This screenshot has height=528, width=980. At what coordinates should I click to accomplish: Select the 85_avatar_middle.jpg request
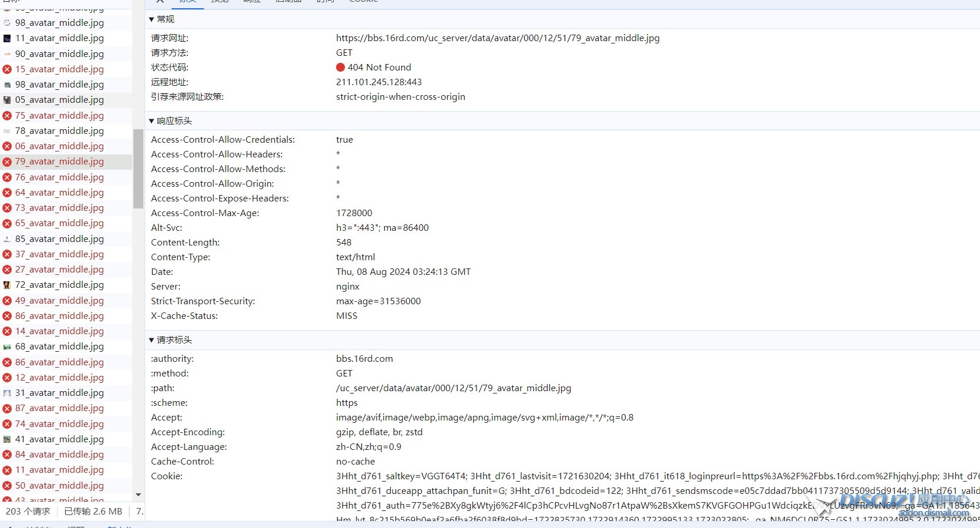59,239
